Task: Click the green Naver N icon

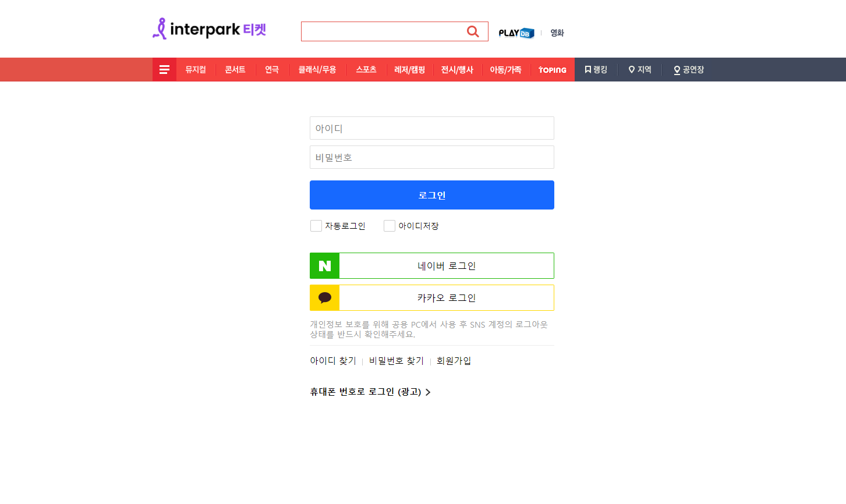Action: (x=324, y=265)
